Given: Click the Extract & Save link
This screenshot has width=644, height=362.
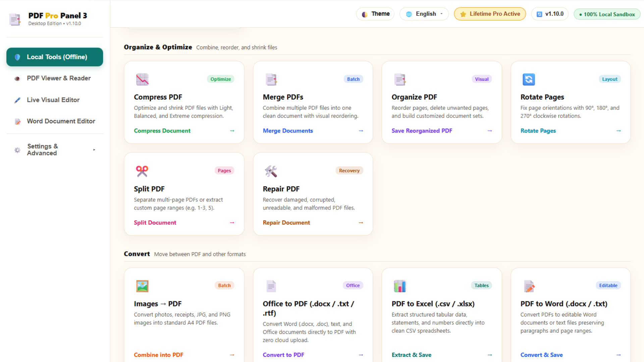Looking at the screenshot, I should click(x=411, y=355).
